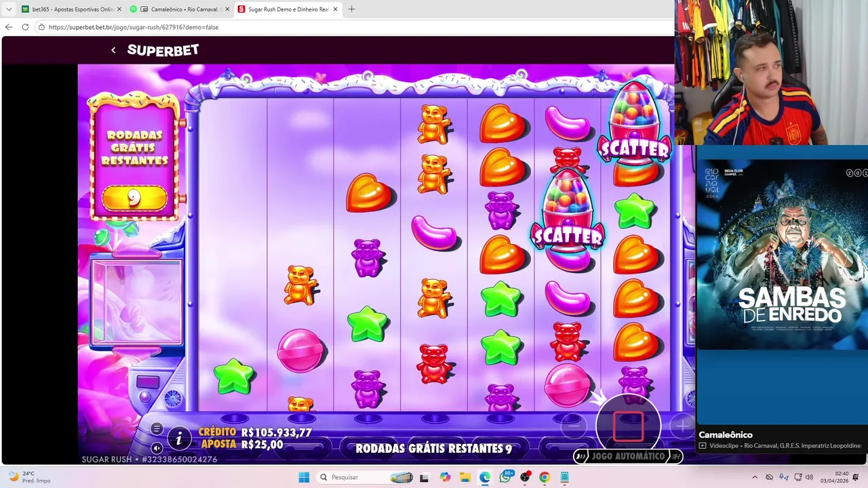Close the Sugar Rush browser tab
Image resolution: width=868 pixels, height=488 pixels.
pos(335,9)
